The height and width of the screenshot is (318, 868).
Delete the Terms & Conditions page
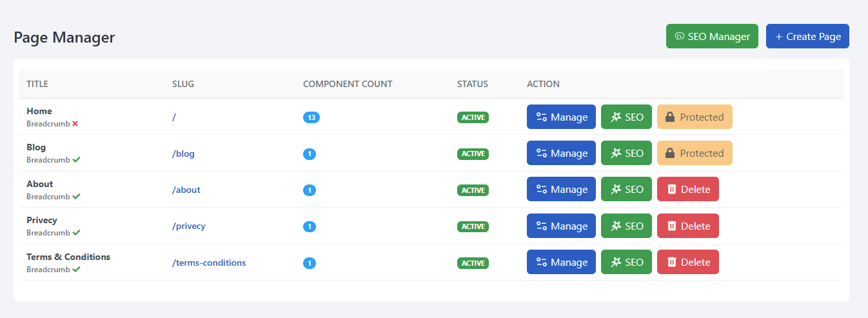pos(687,263)
